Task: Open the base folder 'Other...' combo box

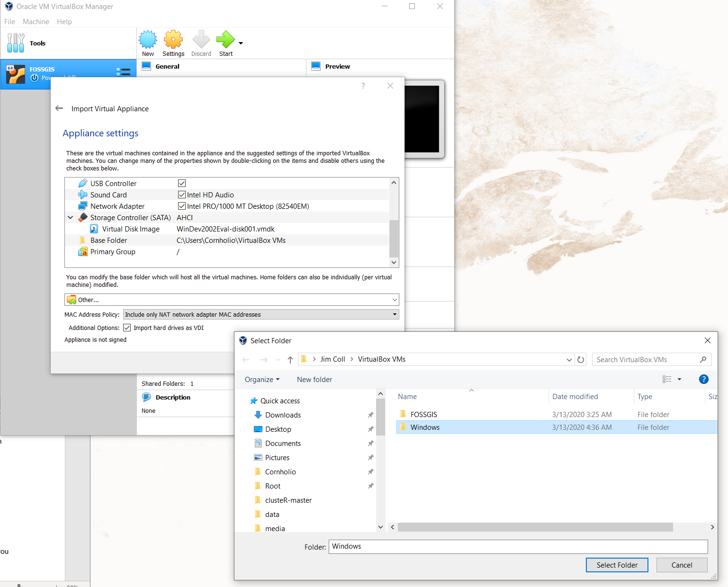Action: pyautogui.click(x=232, y=300)
